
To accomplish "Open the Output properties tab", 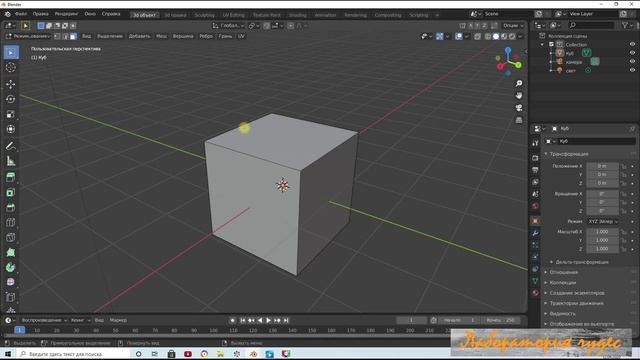I will point(535,170).
